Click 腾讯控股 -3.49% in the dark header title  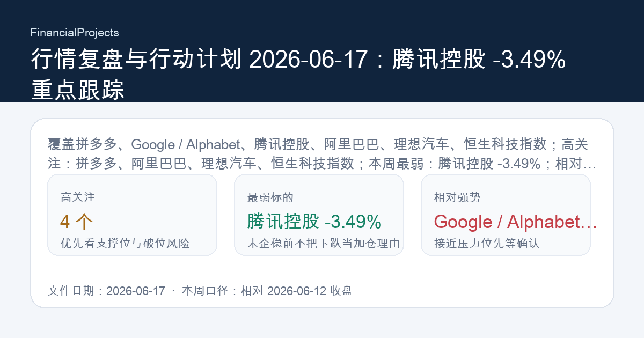click(x=479, y=60)
